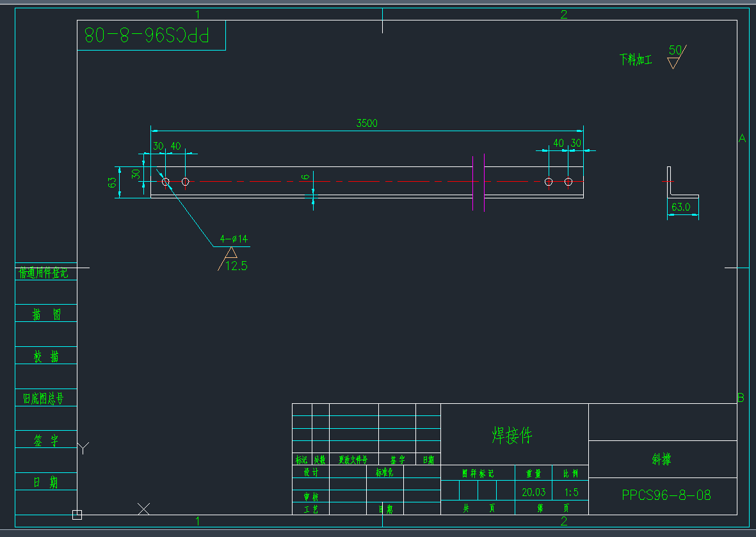Select the 旧底图总号 sidebar label
Screen dimensions: 756x537
click(x=44, y=399)
